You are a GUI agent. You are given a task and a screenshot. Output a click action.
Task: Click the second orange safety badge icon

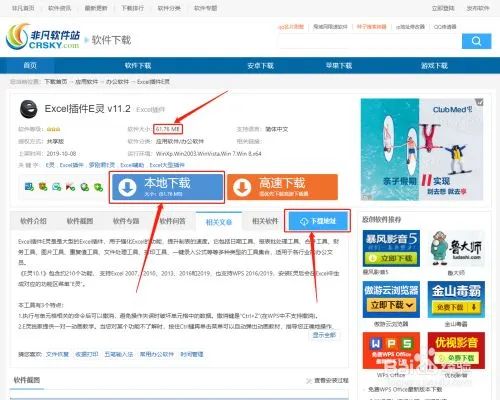click(43, 187)
